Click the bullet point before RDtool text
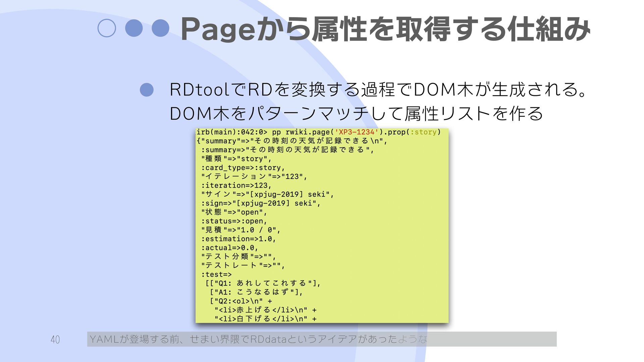 tap(147, 90)
